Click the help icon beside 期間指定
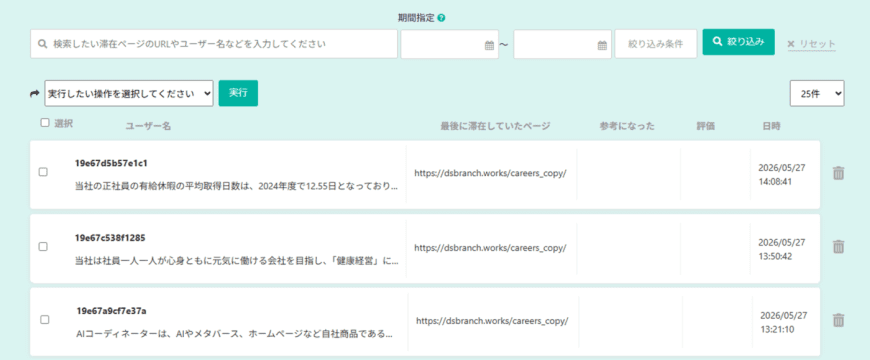 pos(441,18)
